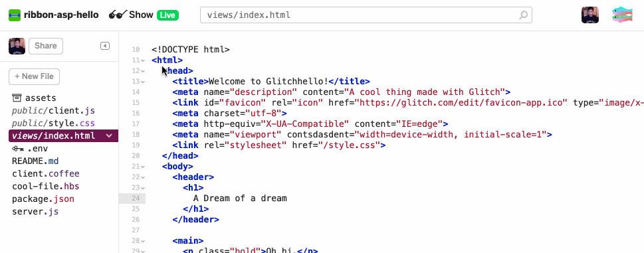The height and width of the screenshot is (253, 644).
Task: Collapse the head tag at line 12
Action: [143, 71]
